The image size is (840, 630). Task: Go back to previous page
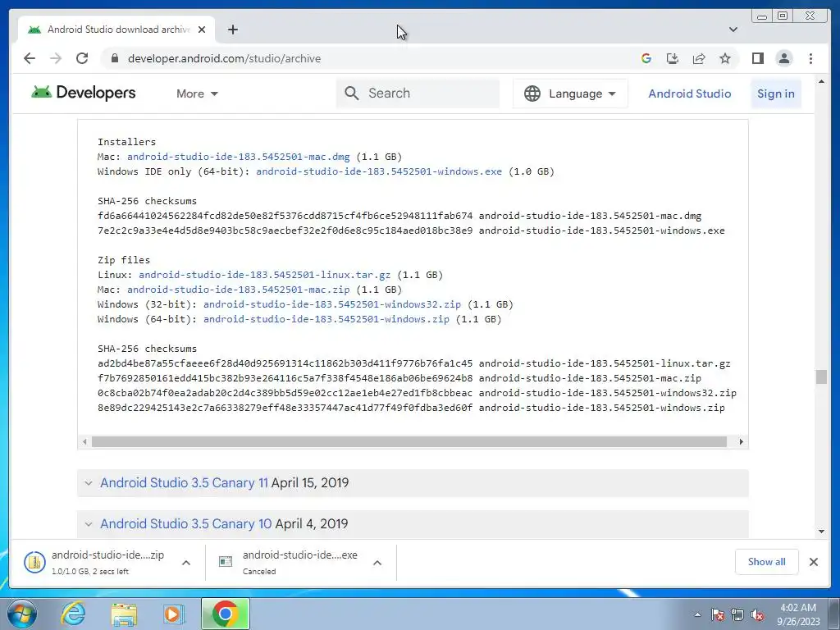point(30,58)
